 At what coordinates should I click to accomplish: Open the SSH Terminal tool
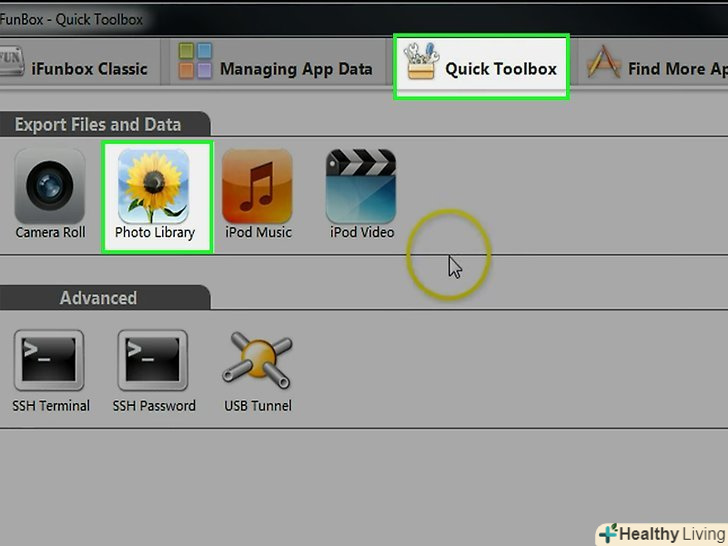pos(49,360)
